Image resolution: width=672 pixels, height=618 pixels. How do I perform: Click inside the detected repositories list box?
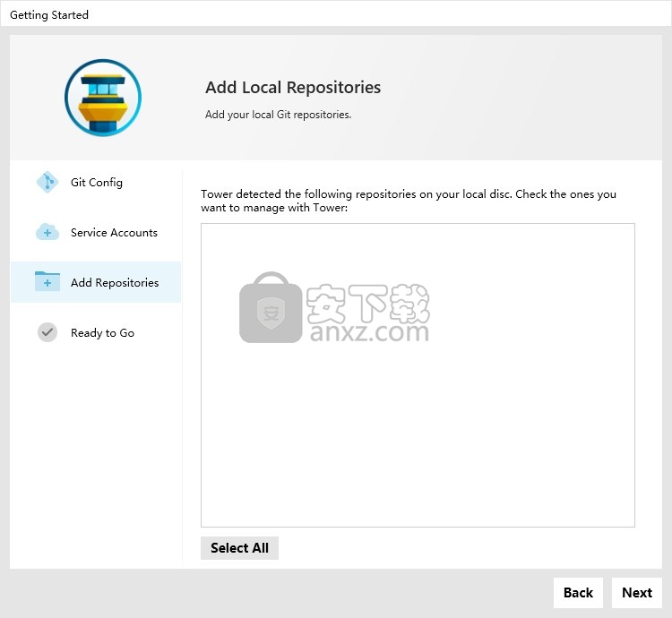pos(418,375)
